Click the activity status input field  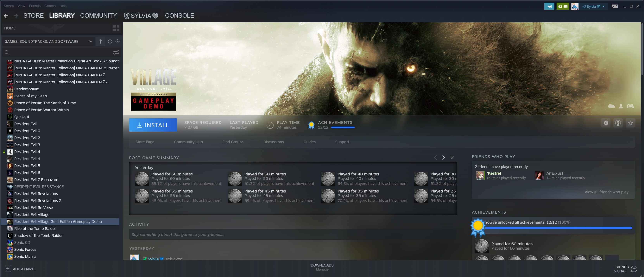(293, 234)
